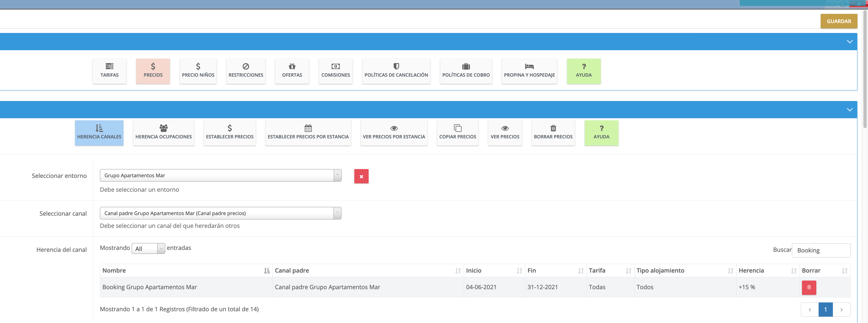868x323 pixels.
Task: Open the Seleccionar entorno dropdown
Action: (x=220, y=175)
